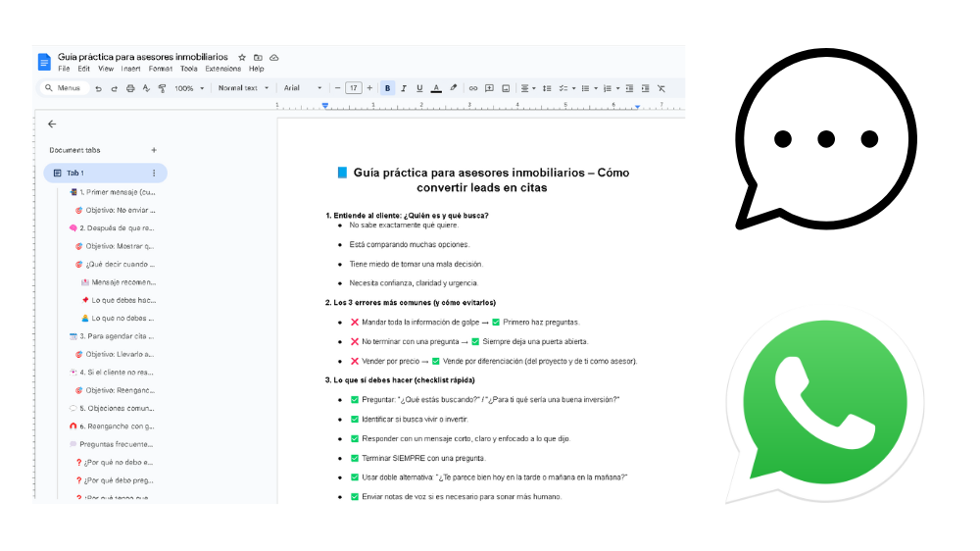Open the zoom 100% dropdown
Viewport: 980px width, 551px height.
click(189, 89)
